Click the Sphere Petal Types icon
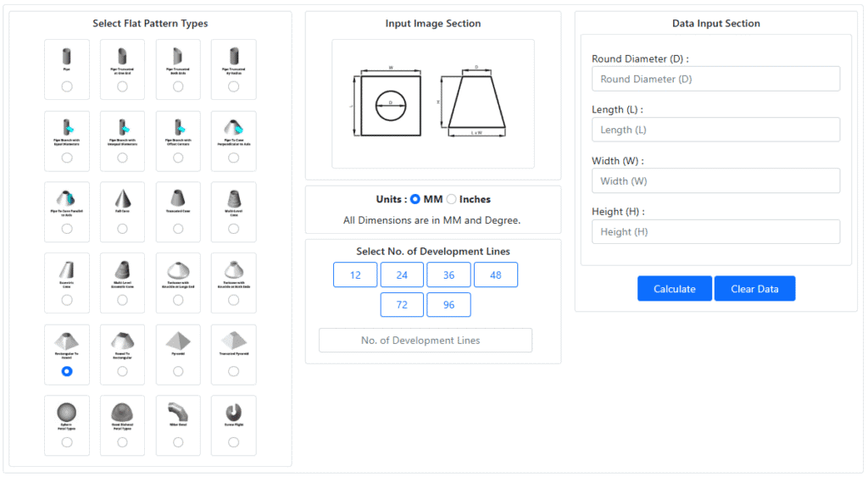Image resolution: width=868 pixels, height=477 pixels. pos(66,413)
